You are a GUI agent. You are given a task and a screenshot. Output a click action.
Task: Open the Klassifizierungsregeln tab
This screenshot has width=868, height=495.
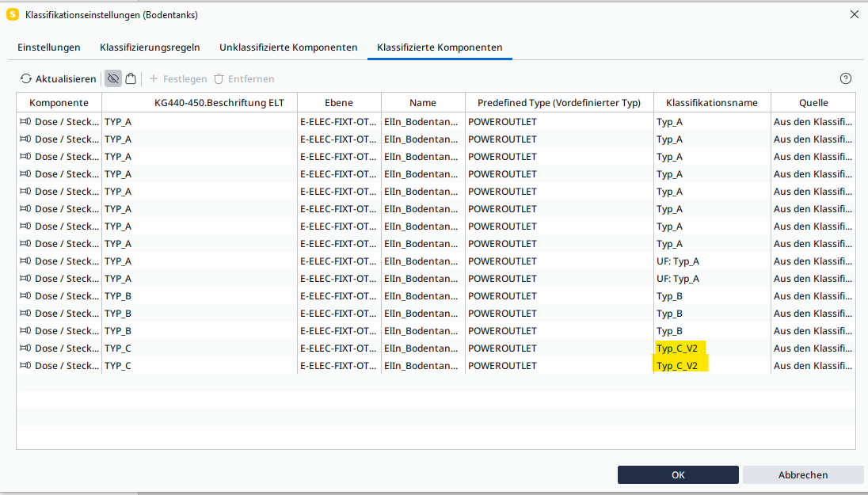coord(150,48)
